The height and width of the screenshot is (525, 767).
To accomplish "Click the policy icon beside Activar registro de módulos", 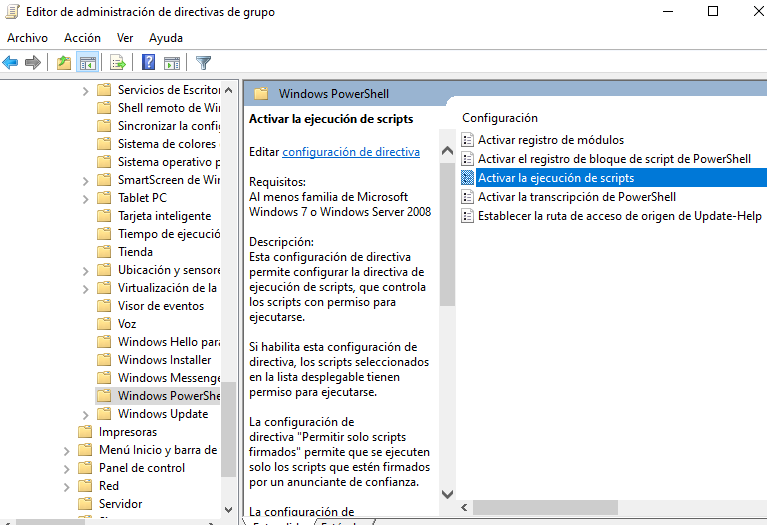I will (468, 140).
